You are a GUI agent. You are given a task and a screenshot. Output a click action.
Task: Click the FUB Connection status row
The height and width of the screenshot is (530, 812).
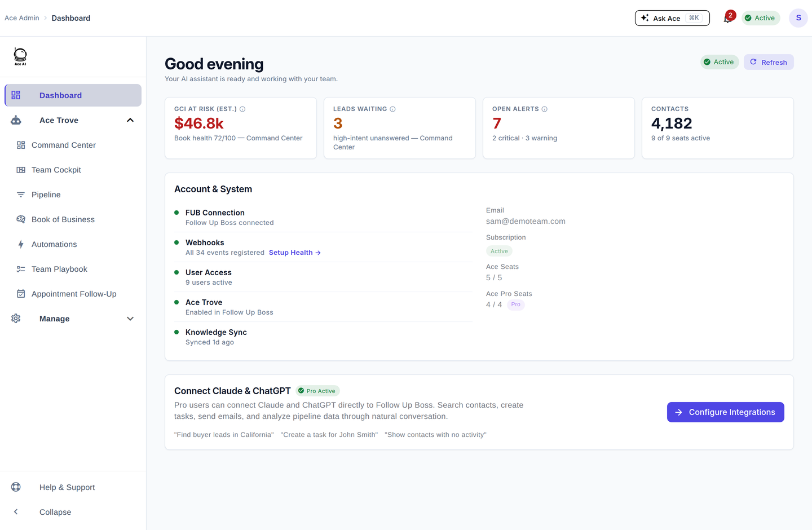[323, 217]
